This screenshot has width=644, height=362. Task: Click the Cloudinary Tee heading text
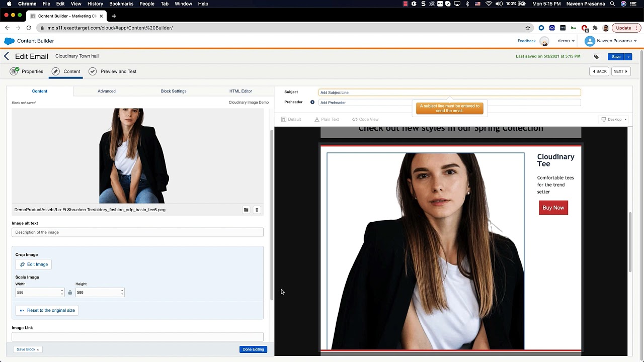coord(555,160)
